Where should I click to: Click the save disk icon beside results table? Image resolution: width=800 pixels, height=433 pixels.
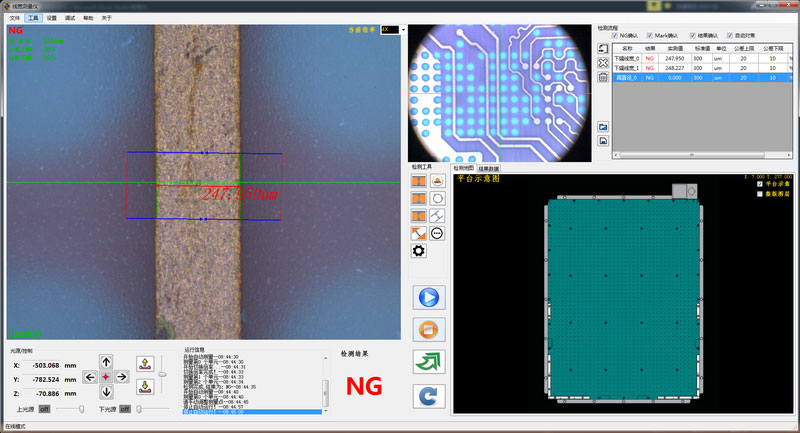(603, 141)
